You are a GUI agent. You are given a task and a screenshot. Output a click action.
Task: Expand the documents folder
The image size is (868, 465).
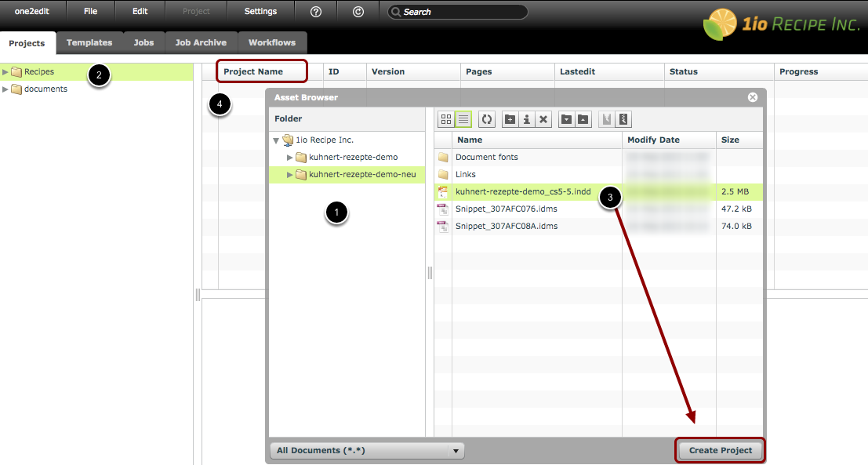point(5,89)
